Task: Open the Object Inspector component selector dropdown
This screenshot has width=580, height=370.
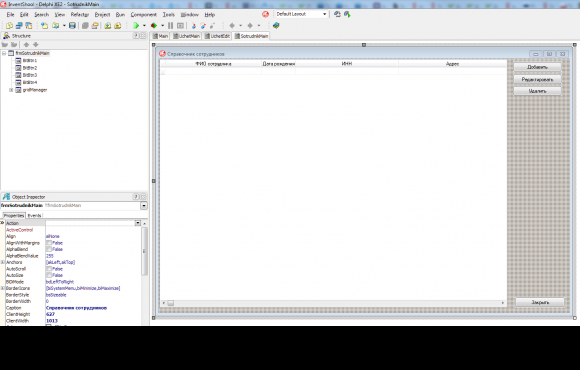Action: 144,206
